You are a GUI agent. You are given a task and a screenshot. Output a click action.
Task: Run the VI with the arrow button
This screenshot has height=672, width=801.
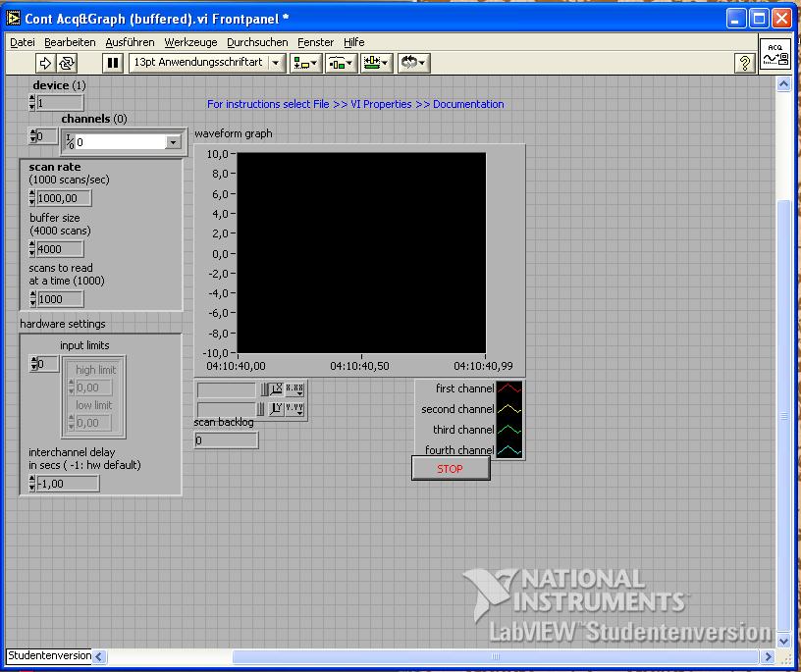pyautogui.click(x=45, y=64)
